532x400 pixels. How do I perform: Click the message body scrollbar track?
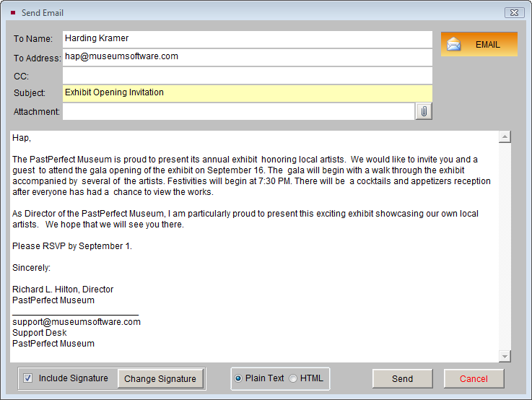coord(505,245)
